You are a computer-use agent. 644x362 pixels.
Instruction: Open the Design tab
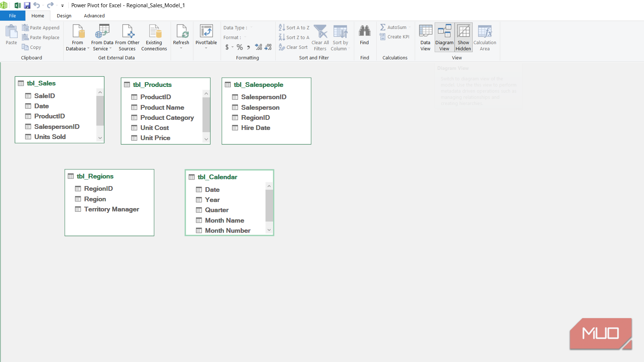[x=64, y=16]
